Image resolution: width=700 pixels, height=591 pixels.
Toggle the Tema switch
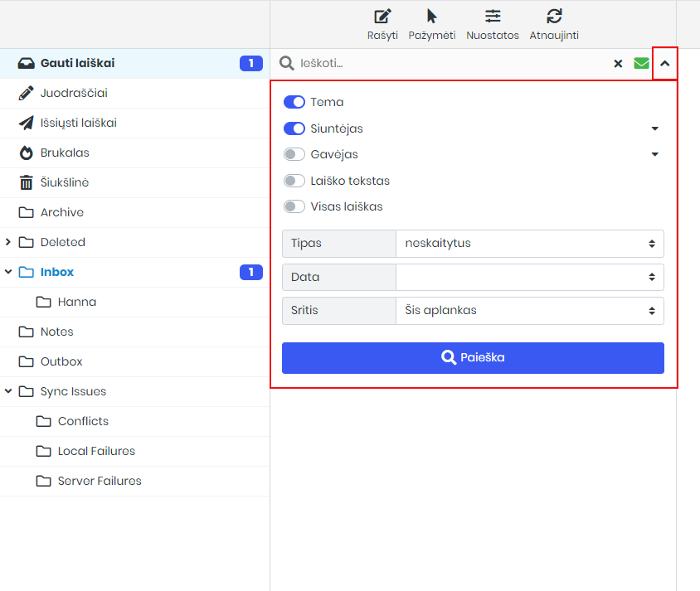pyautogui.click(x=294, y=102)
